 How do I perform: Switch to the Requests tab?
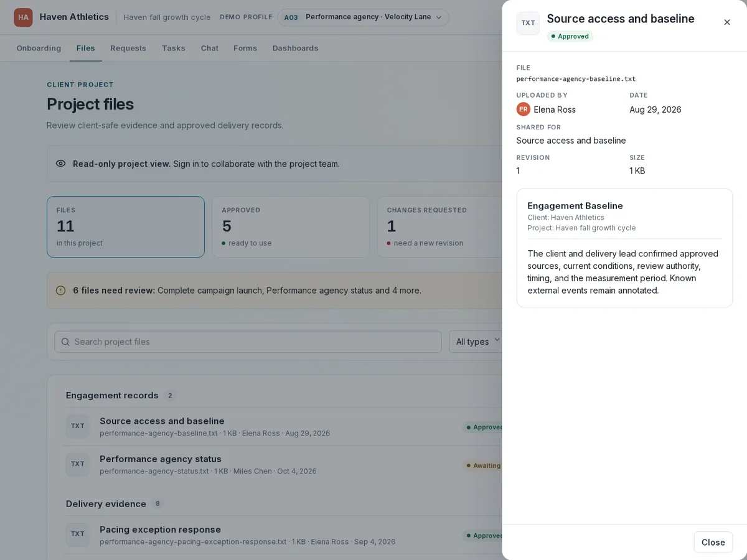[128, 48]
